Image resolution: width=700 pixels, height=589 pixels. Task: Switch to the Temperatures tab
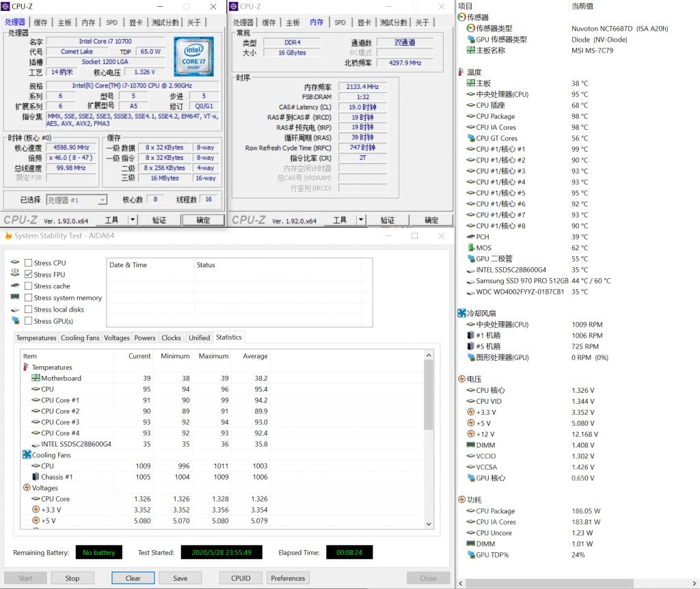coord(36,338)
